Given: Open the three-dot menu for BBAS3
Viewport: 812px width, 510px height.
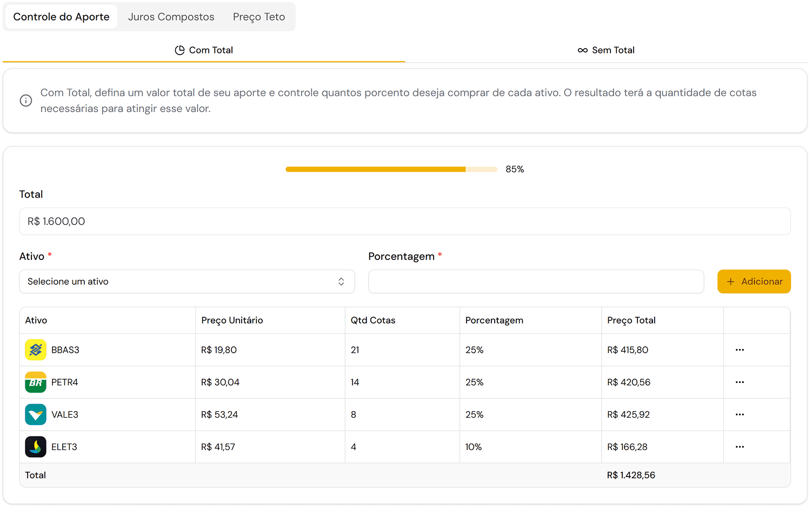Looking at the screenshot, I should [x=740, y=350].
